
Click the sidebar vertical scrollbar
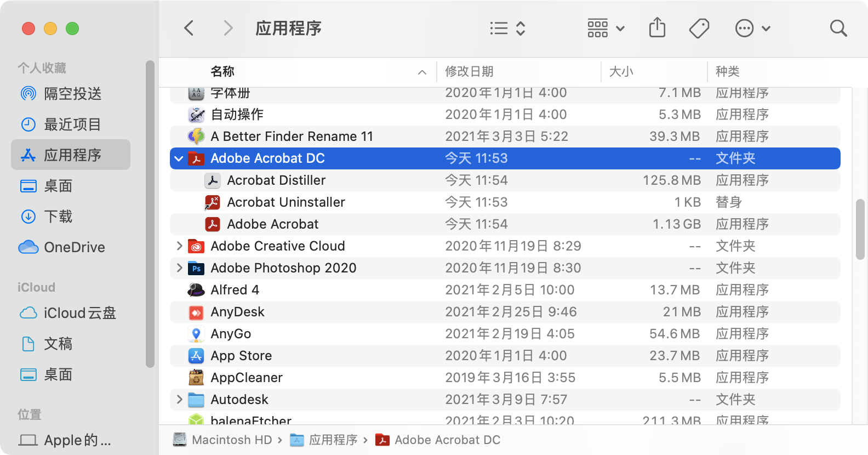tap(150, 214)
